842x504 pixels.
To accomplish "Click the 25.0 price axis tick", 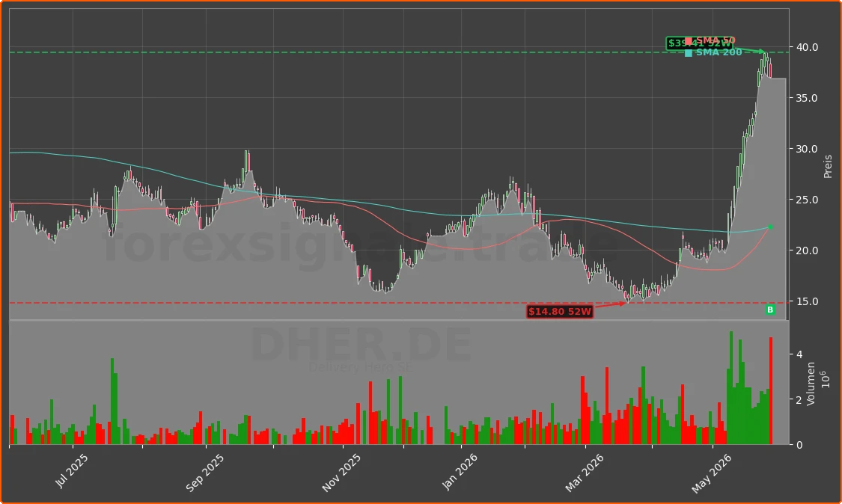I will tap(807, 200).
